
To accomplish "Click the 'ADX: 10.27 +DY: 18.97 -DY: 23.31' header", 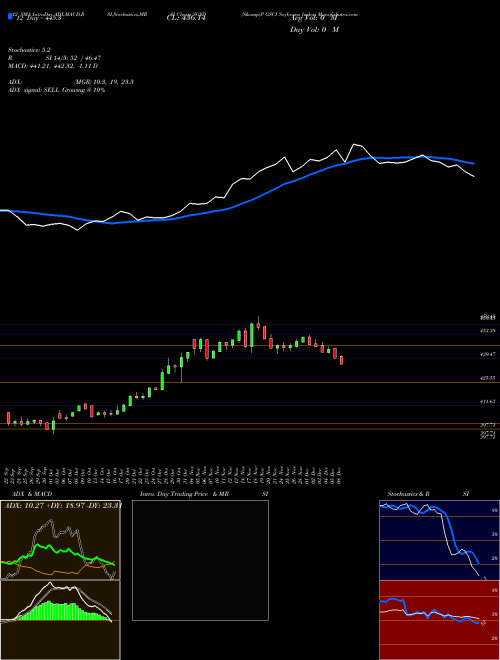I will (x=62, y=505).
